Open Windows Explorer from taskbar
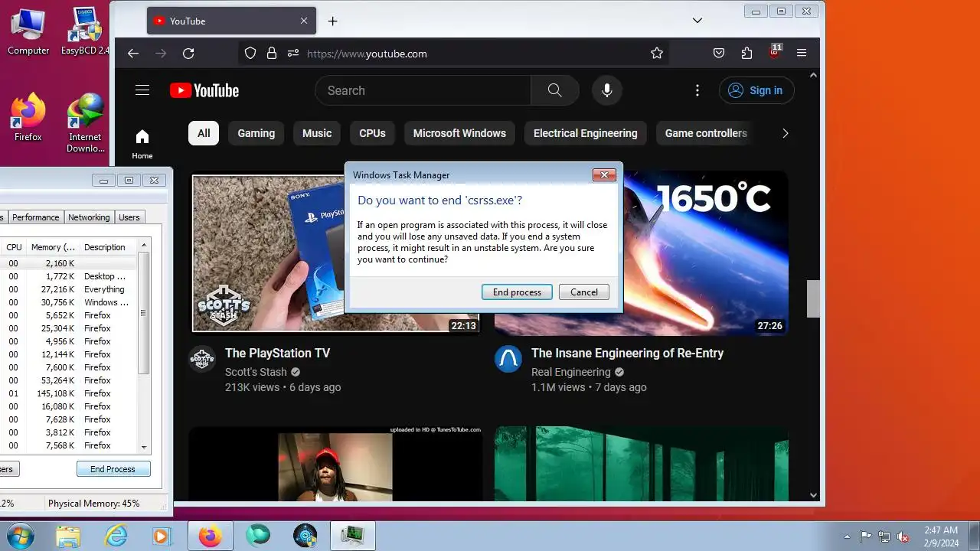Screen dimensions: 980x551 (68, 536)
